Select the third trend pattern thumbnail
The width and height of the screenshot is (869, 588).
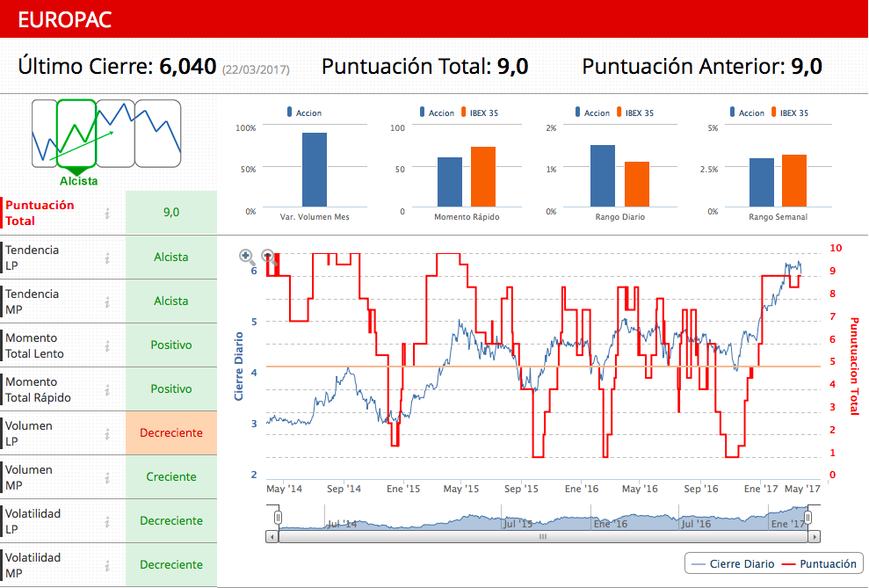[x=115, y=134]
